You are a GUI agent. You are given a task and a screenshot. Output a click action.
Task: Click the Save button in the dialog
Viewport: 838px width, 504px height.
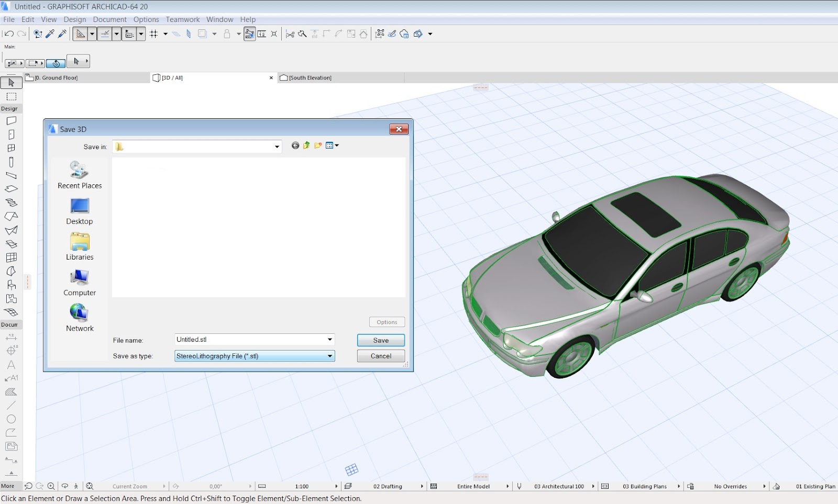coord(381,340)
